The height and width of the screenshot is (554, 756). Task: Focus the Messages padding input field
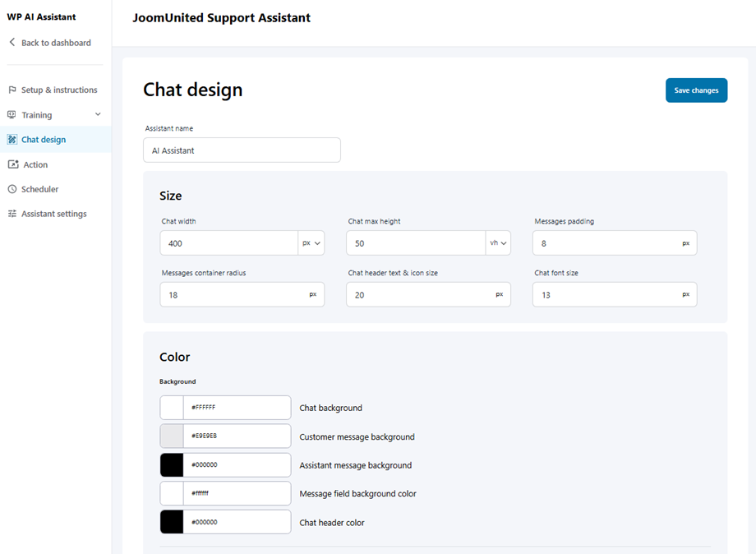point(606,243)
